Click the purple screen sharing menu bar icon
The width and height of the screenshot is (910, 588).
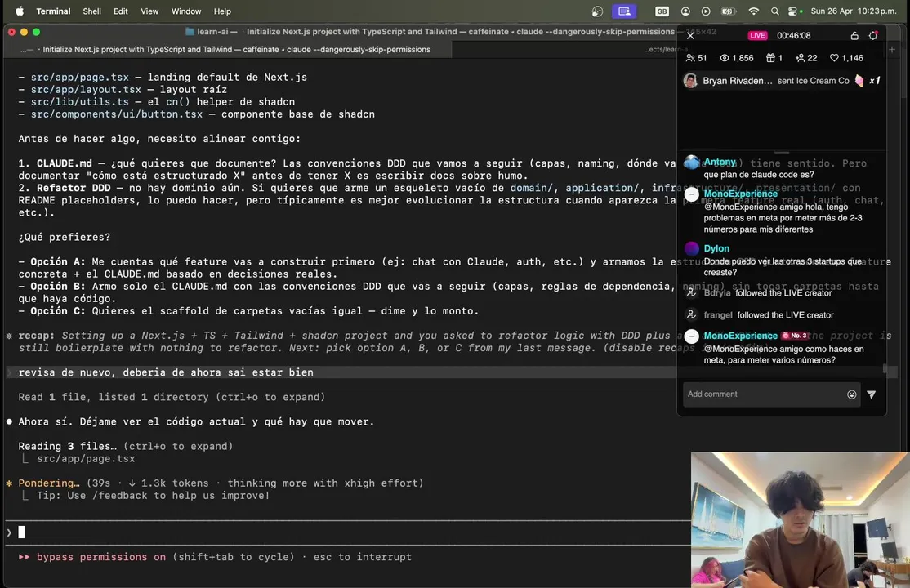pos(624,11)
